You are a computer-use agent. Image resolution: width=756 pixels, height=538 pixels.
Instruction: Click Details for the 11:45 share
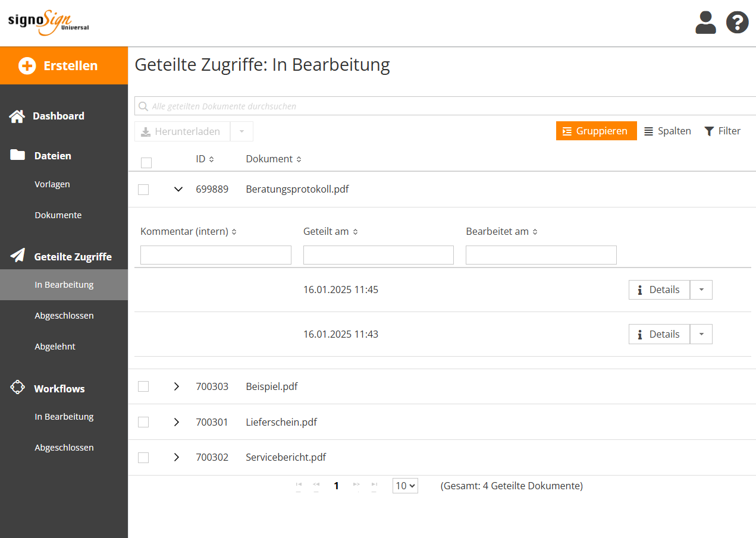659,290
